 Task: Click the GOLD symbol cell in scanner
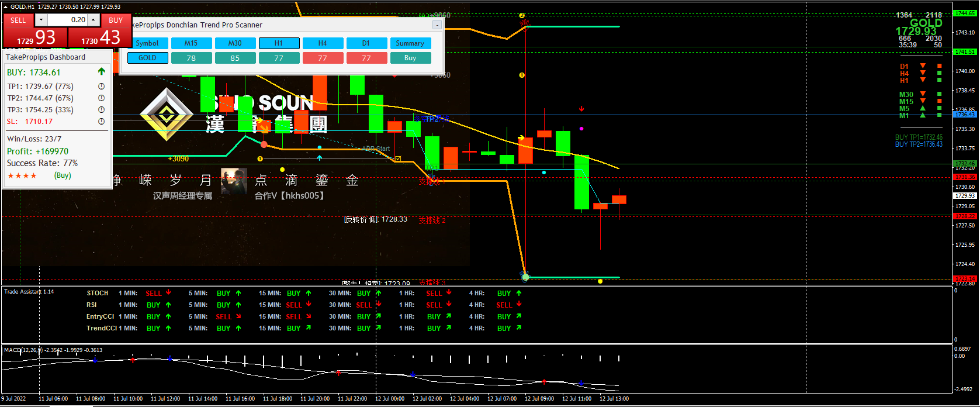tap(147, 58)
